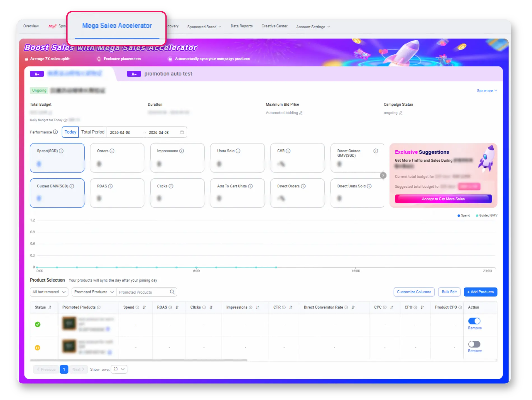
Task: Enable the second product's toggle switch
Action: pos(474,344)
